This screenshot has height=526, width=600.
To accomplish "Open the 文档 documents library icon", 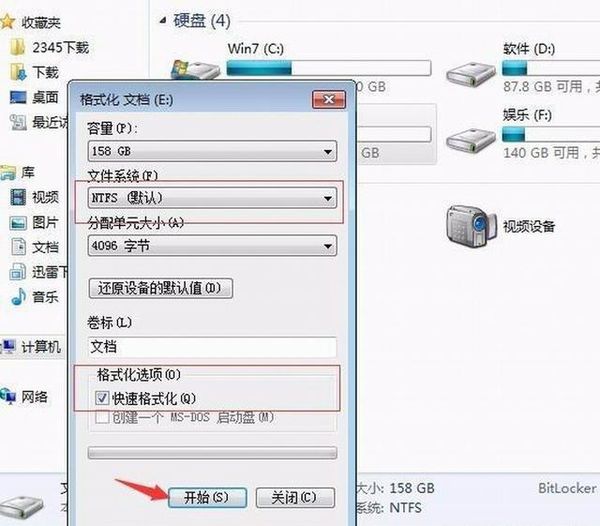I will pyautogui.click(x=18, y=247).
